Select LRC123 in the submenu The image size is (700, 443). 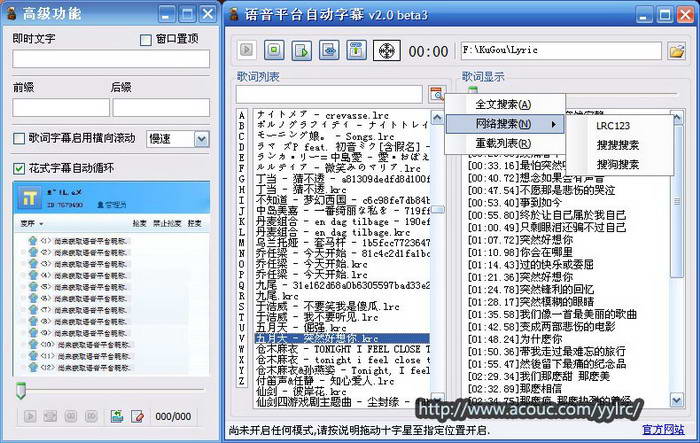(612, 125)
